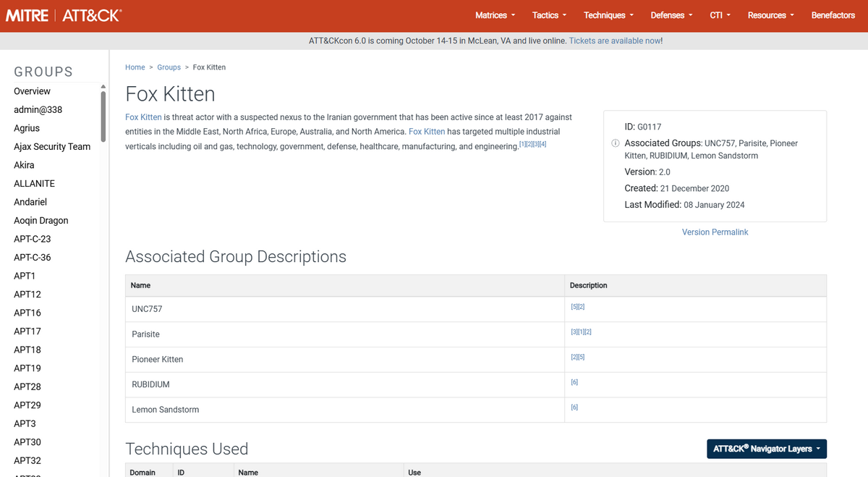The image size is (868, 477).
Task: Go to the Benefactors page
Action: [x=833, y=15]
